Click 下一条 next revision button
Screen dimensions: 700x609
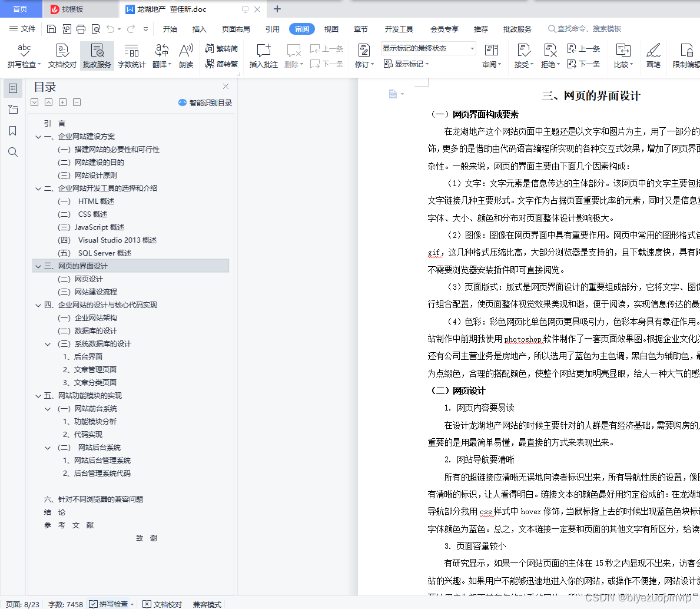pyautogui.click(x=584, y=64)
